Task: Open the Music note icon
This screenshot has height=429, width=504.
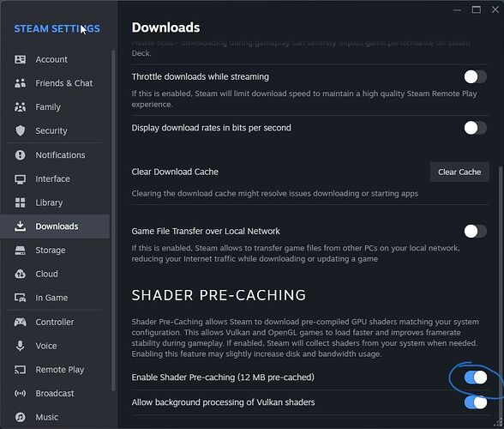Action: [20, 417]
